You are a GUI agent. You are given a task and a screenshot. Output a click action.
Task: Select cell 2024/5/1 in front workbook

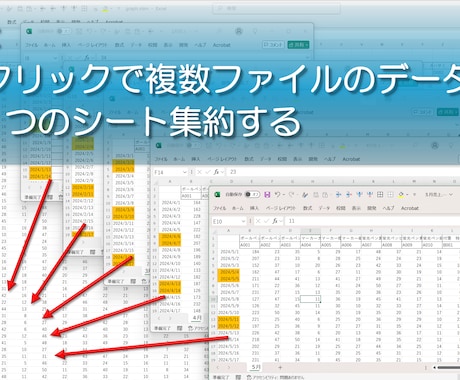tap(229, 252)
